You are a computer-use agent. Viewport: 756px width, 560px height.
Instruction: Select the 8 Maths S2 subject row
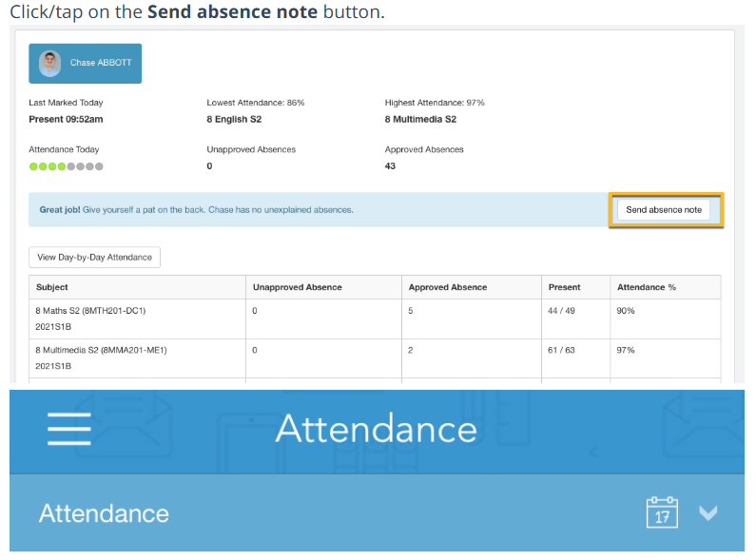(90, 311)
